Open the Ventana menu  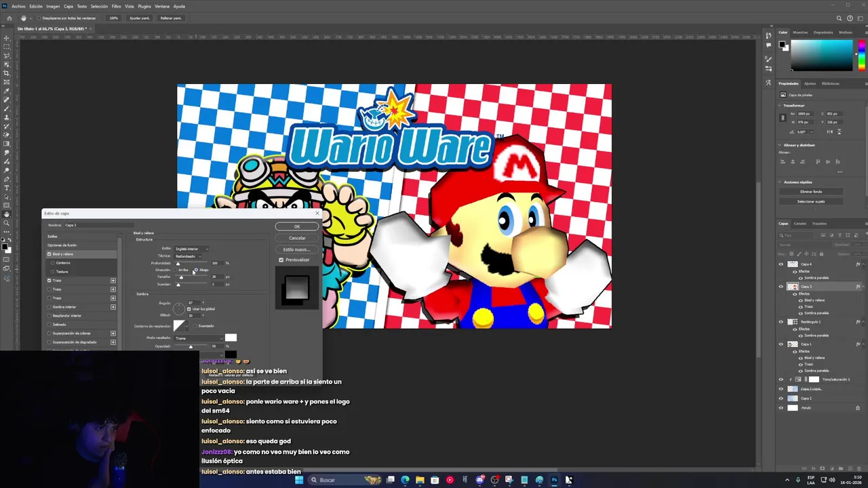tap(162, 6)
